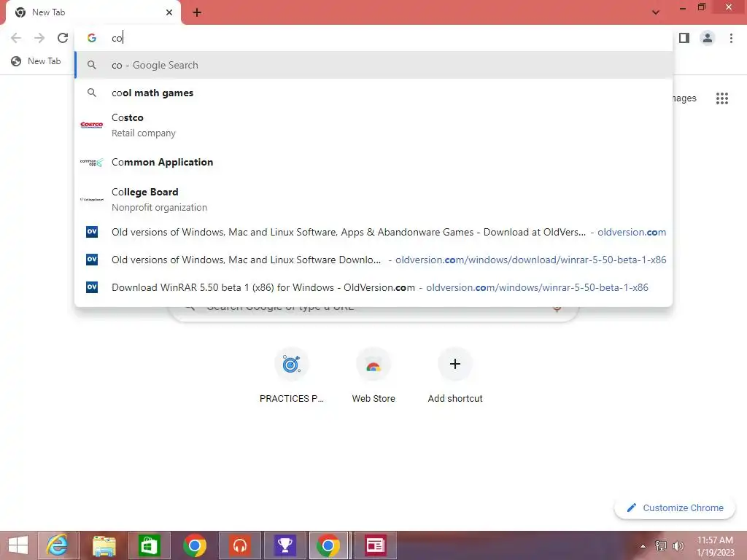
Task: Select 'cool math games' suggestion
Action: (373, 93)
